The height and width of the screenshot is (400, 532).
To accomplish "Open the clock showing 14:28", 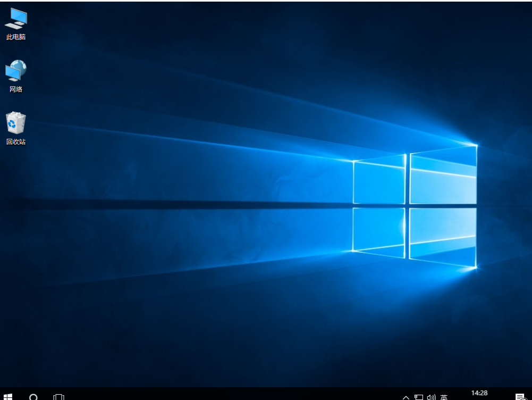I will coord(479,393).
